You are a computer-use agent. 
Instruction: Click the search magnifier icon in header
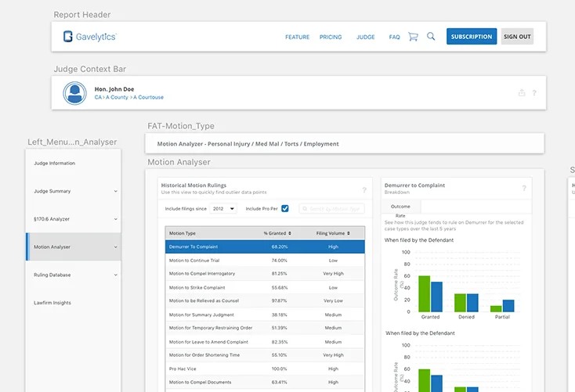pyautogui.click(x=431, y=37)
